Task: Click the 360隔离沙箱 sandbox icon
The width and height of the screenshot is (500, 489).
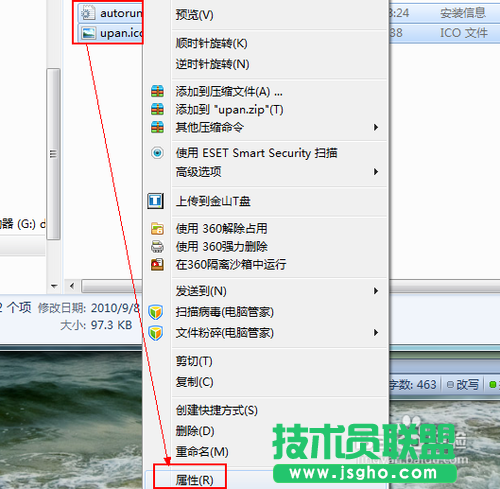Action: (157, 265)
